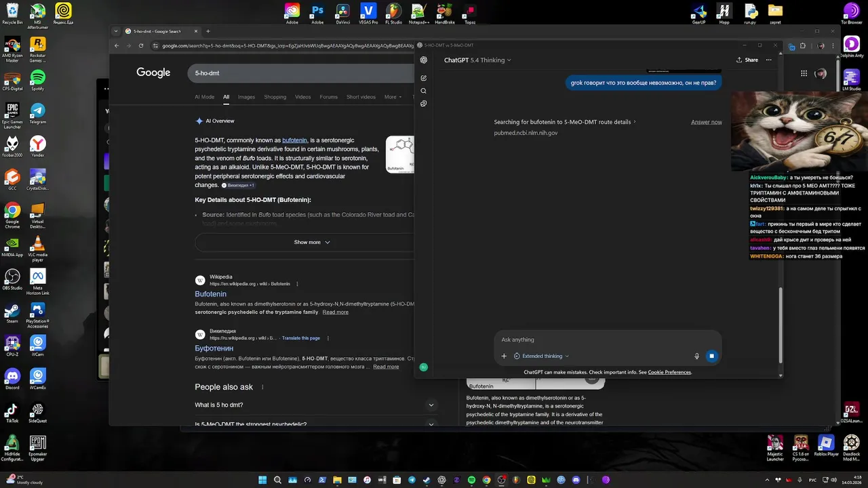The image size is (868, 488).
Task: Open OBS Studio desktop shortcut
Action: tap(12, 279)
